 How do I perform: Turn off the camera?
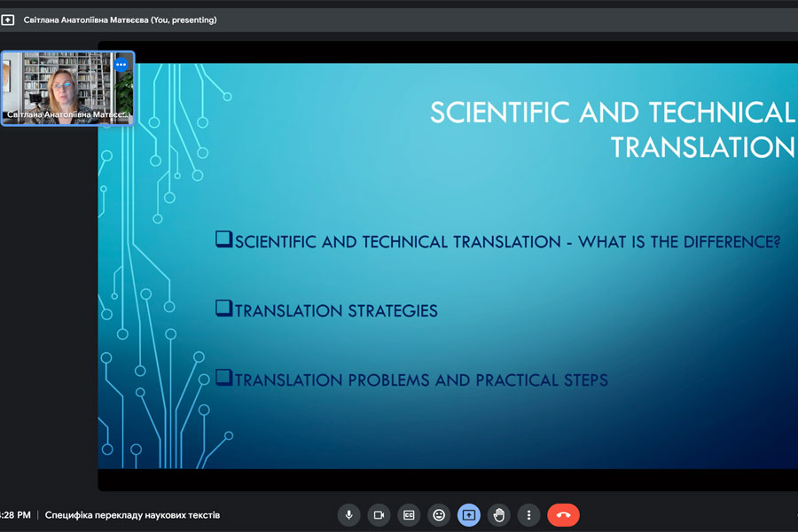(379, 514)
